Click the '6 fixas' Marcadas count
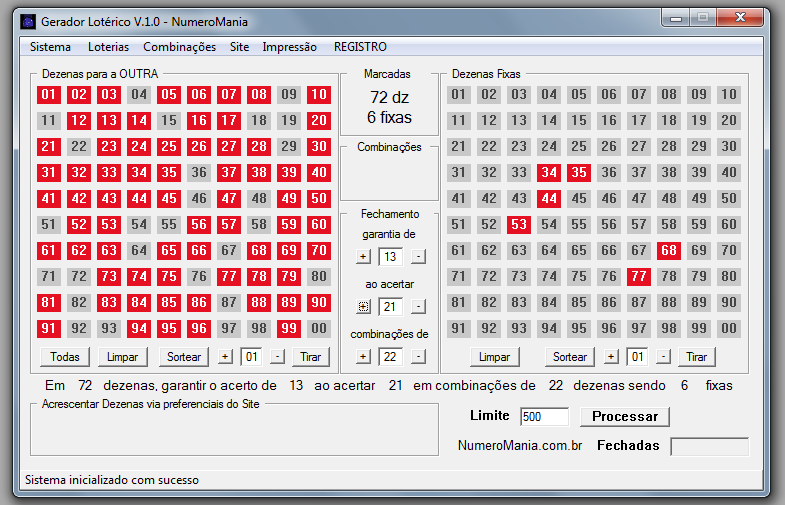 (389, 118)
